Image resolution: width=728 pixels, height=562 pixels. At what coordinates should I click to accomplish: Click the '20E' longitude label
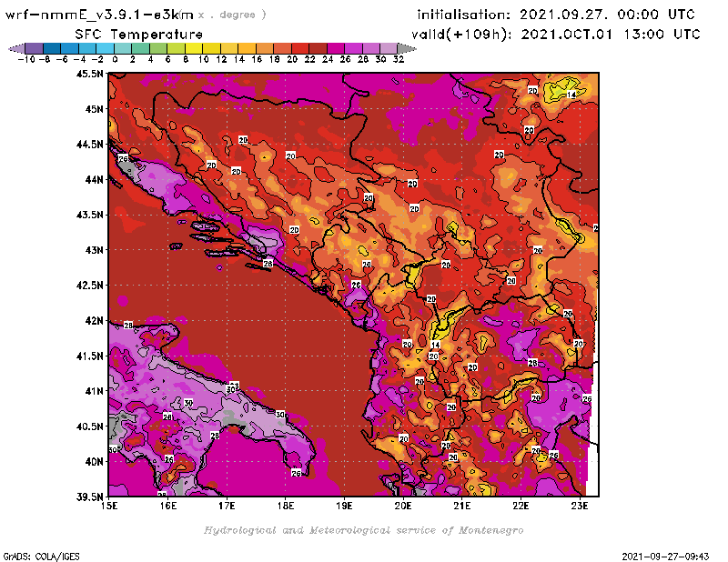pyautogui.click(x=403, y=506)
